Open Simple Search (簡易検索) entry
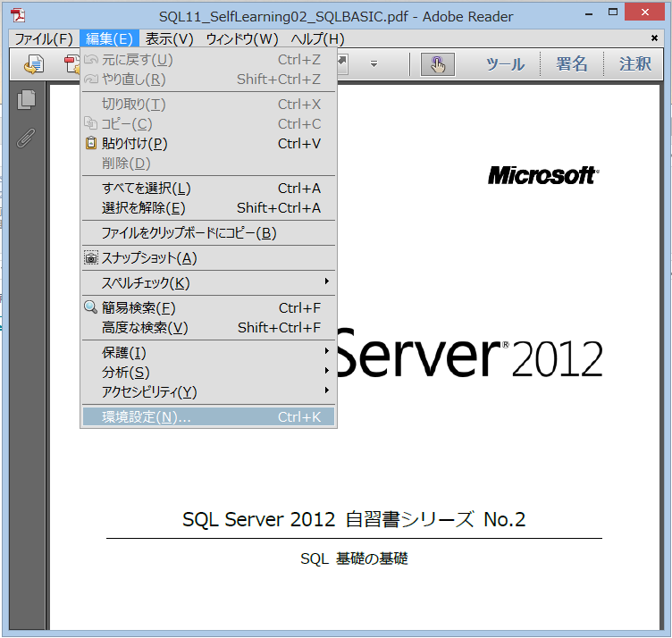Screen dimensions: 672x638 click(x=139, y=308)
